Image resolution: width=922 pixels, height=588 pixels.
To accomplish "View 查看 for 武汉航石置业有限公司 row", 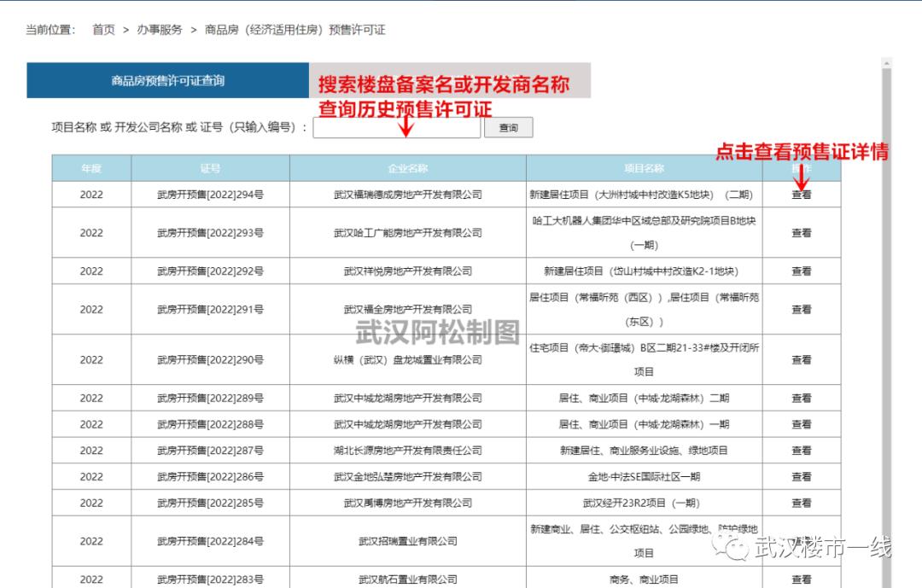I will [801, 579].
